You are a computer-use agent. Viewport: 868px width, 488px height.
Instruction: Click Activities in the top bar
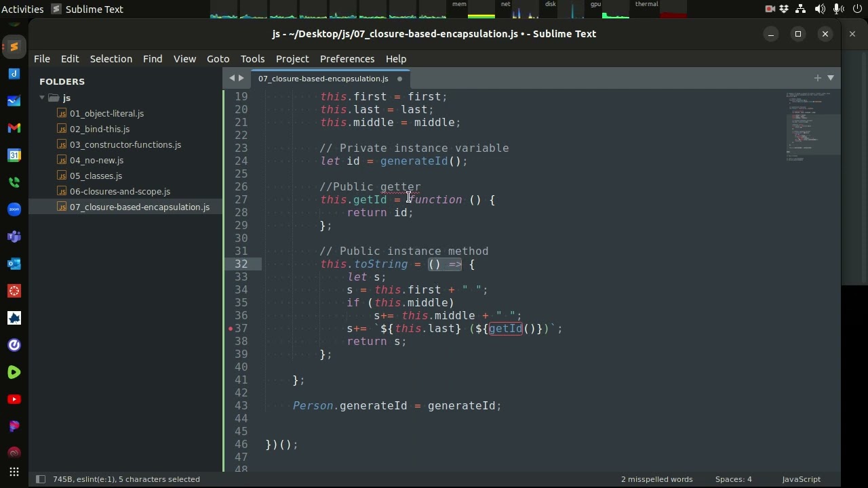(22, 9)
